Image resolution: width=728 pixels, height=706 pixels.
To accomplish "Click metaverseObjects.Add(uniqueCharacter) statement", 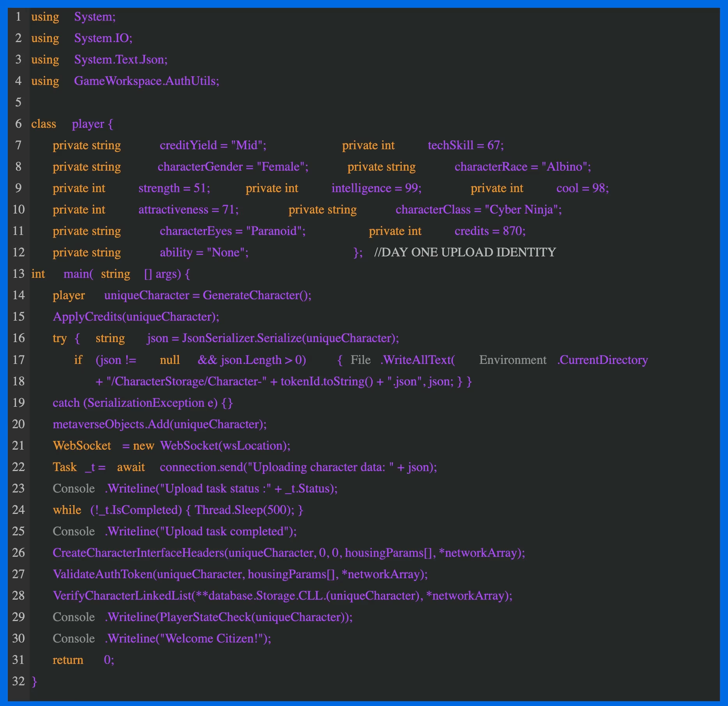I will click(159, 424).
